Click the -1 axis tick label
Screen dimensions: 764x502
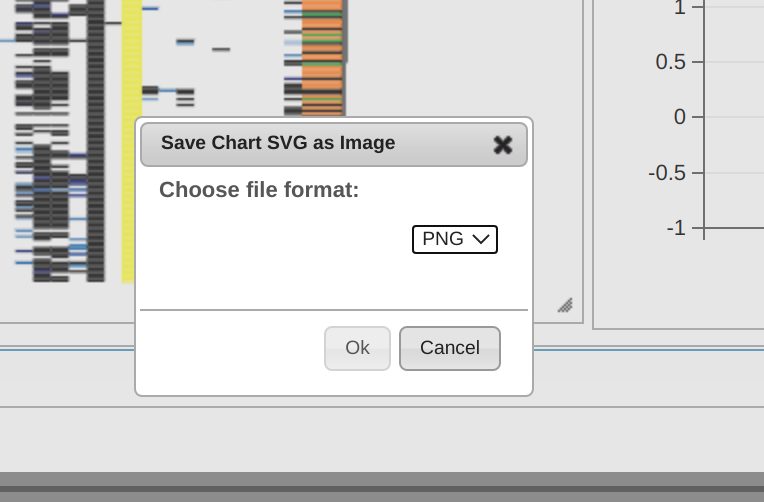[676, 228]
